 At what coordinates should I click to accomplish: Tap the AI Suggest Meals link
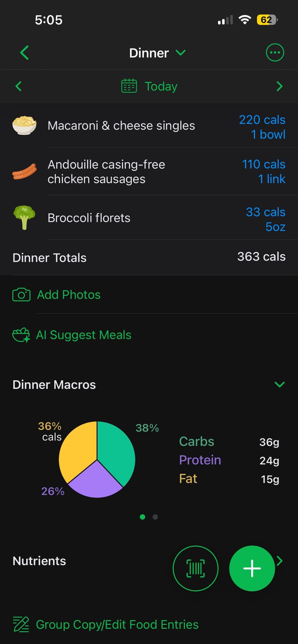point(84,335)
